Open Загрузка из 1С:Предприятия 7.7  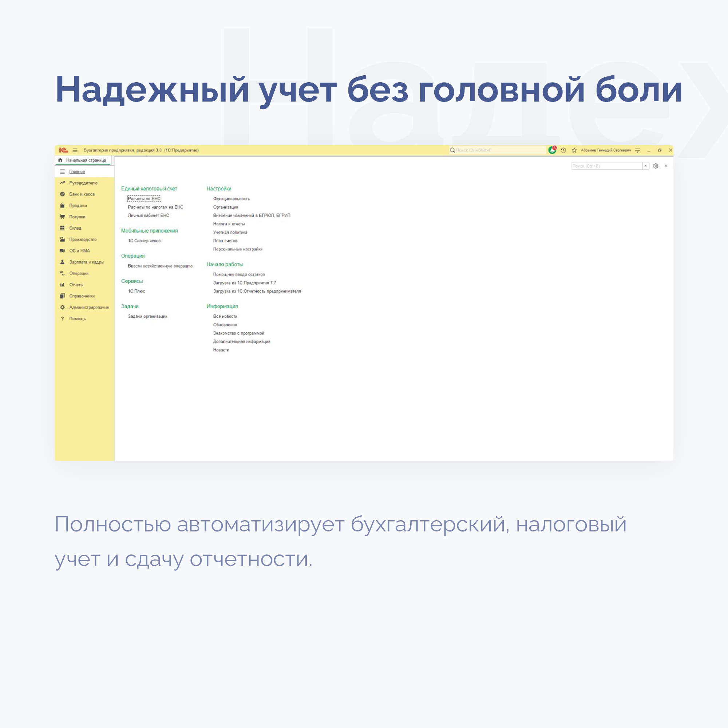(x=245, y=283)
